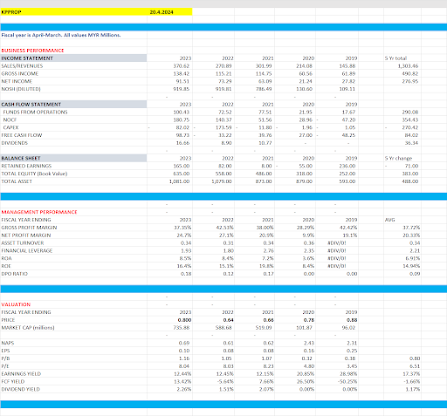Select the NOCF row label
447x416 pixels.
click(10, 120)
